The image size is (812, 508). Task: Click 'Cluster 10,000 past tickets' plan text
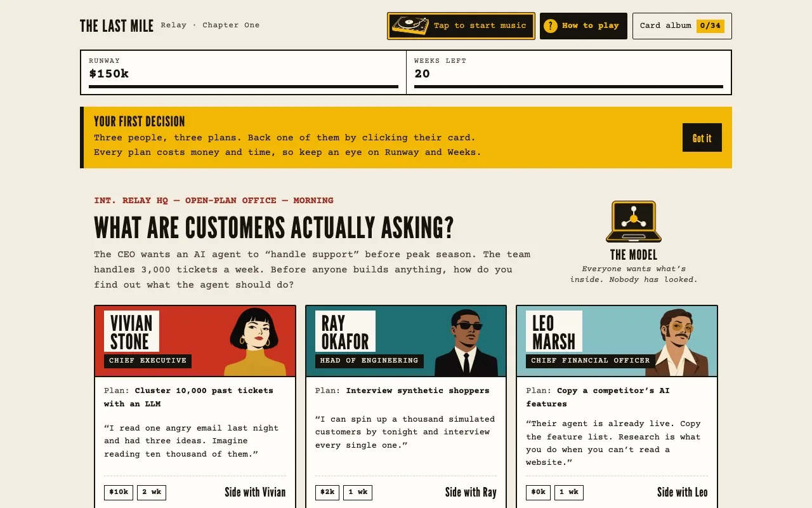point(188,397)
